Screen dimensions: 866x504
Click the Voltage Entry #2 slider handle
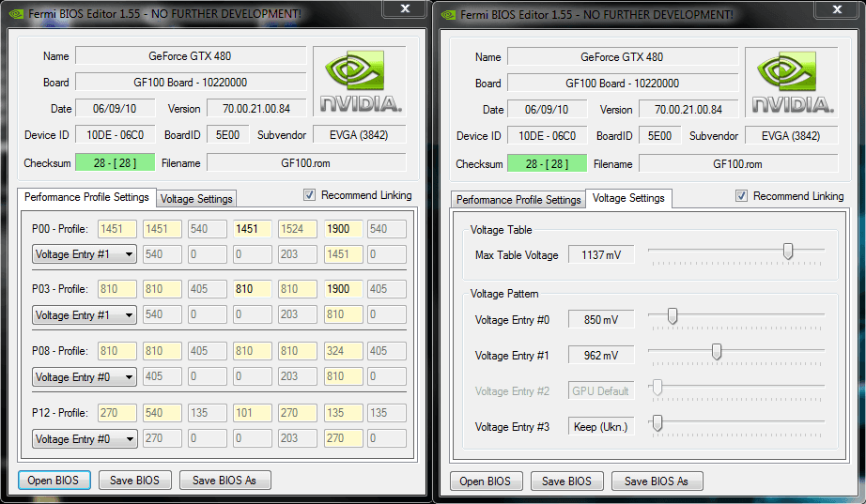click(657, 388)
